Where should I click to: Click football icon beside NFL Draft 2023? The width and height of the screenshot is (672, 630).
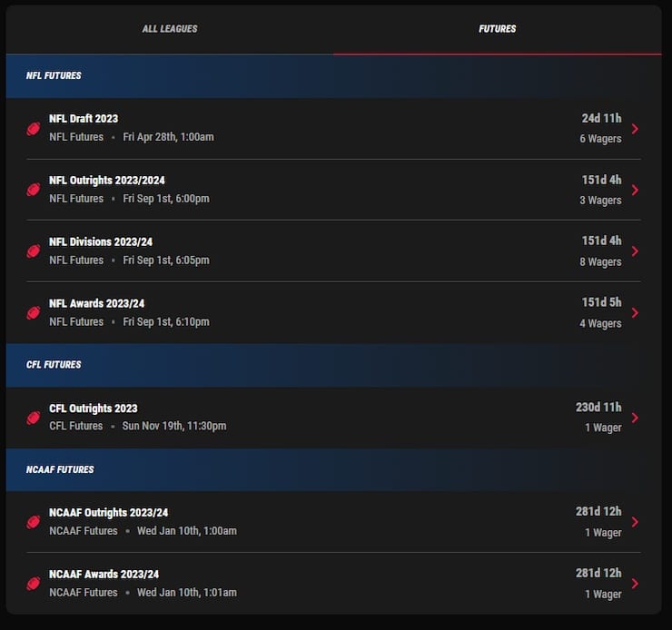coord(34,129)
